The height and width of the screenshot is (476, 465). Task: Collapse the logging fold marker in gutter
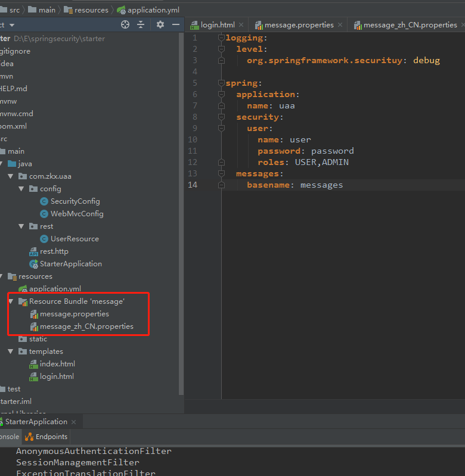click(x=222, y=38)
